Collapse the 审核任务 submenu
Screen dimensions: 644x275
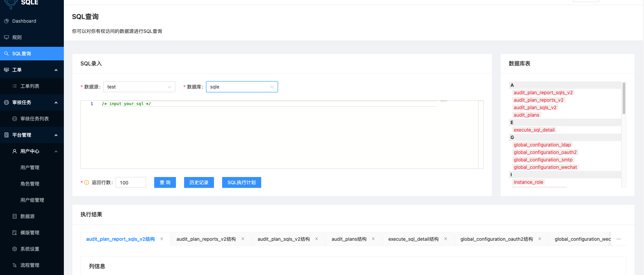click(x=56, y=103)
